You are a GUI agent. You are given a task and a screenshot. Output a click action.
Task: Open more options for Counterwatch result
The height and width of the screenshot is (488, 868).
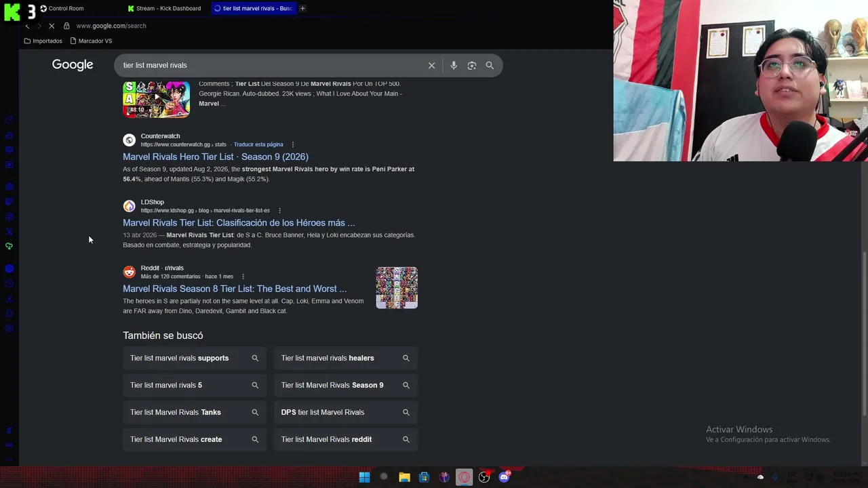tap(293, 144)
